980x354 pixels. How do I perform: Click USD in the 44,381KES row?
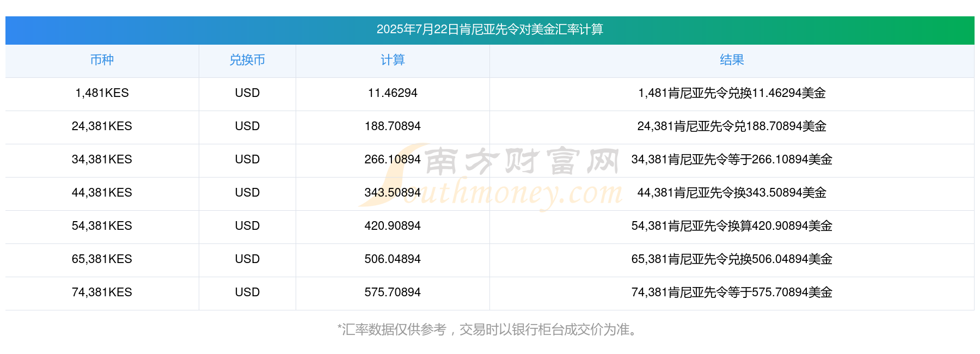[247, 193]
